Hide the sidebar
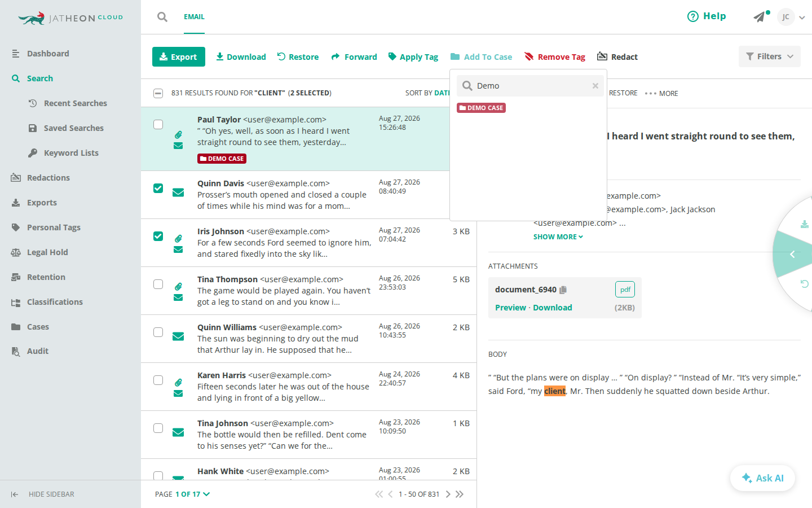This screenshot has width=812, height=508. pos(42,494)
